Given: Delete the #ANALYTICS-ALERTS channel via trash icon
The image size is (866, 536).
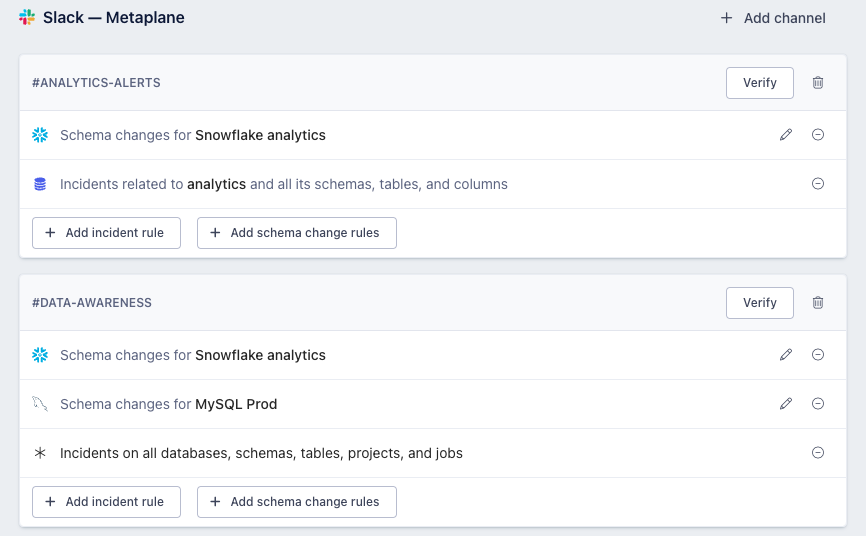Looking at the screenshot, I should point(818,83).
